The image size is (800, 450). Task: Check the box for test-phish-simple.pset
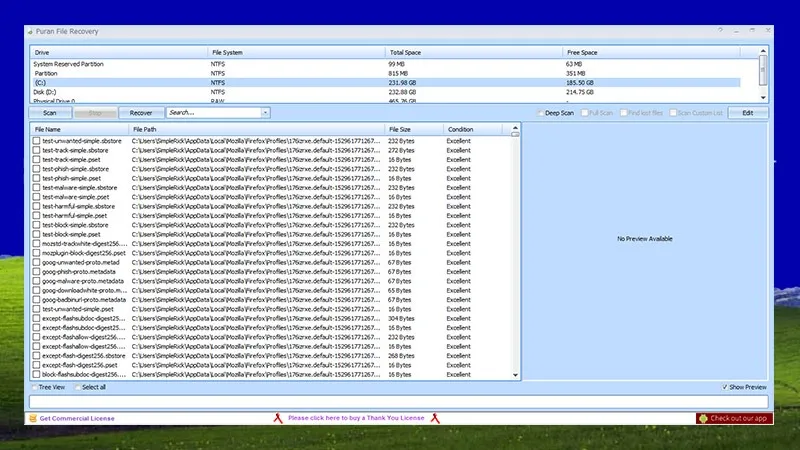click(36, 178)
